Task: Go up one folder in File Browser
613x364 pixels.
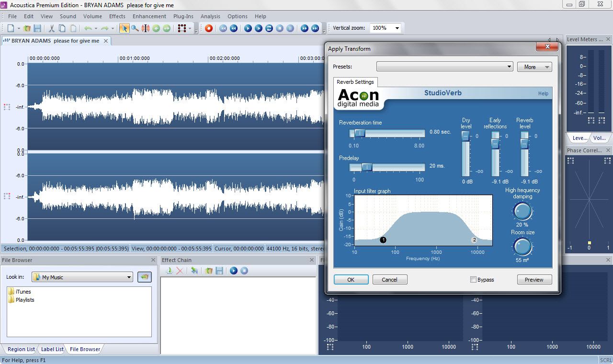Action: click(x=145, y=277)
